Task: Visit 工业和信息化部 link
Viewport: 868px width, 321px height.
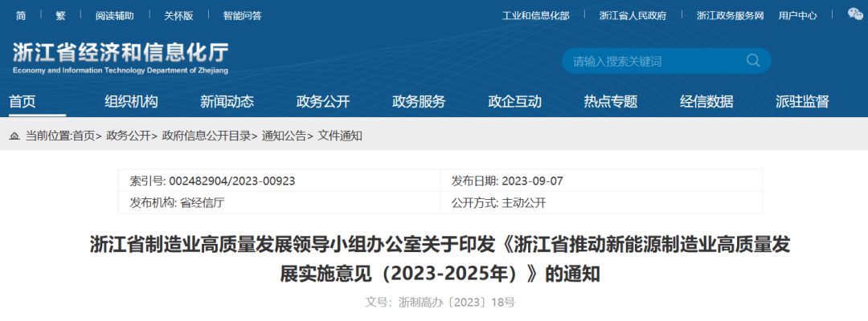Action: (535, 15)
